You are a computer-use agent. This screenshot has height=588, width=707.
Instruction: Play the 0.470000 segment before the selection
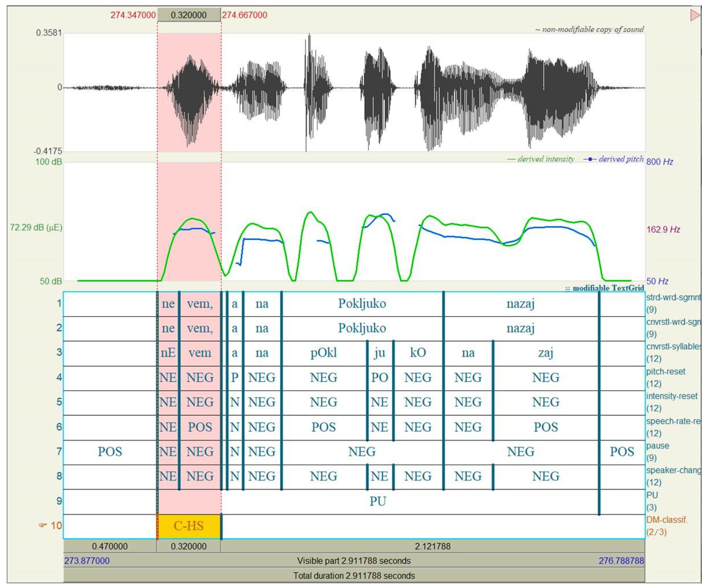coord(110,546)
